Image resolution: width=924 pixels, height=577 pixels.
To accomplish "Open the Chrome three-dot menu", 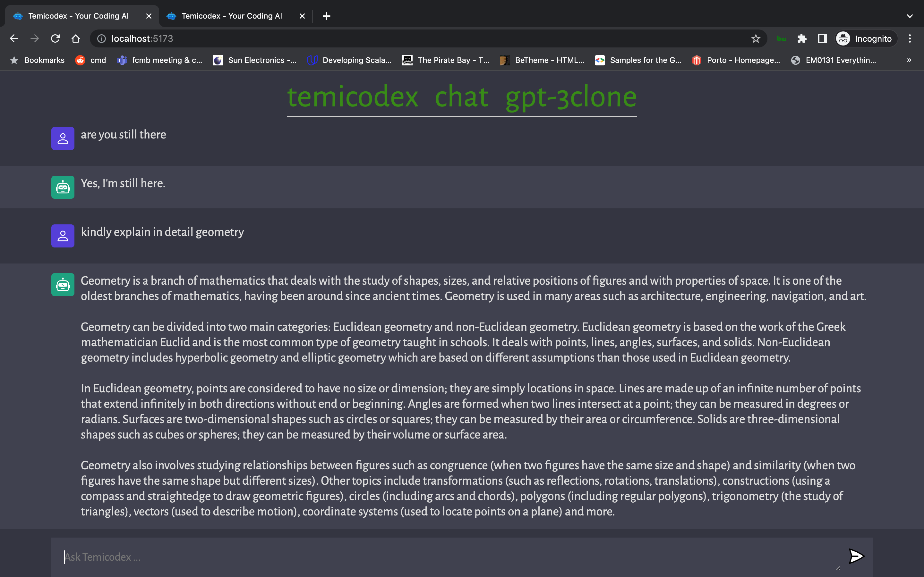I will click(910, 38).
